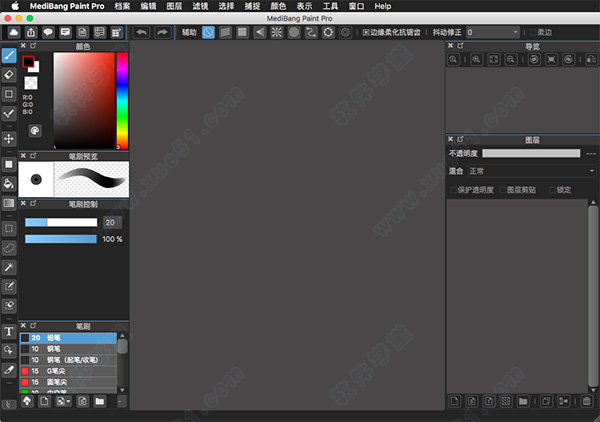
Task: Open the 编辑 menu
Action: coord(148,6)
